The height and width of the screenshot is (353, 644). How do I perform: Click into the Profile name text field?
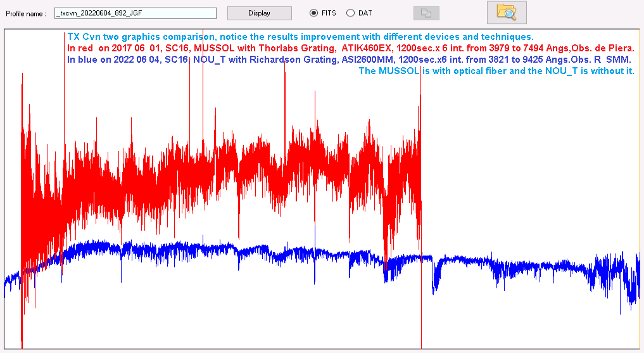[136, 13]
